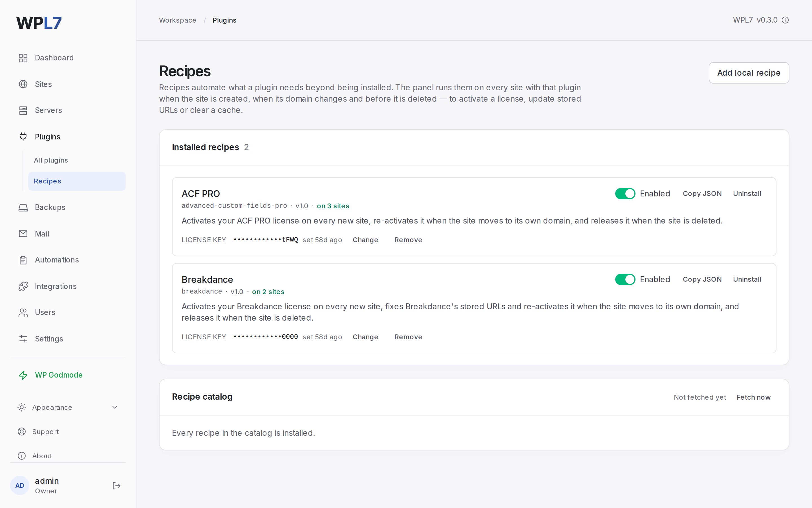812x508 pixels.
Task: Click the Integrations puzzle icon
Action: pyautogui.click(x=23, y=286)
